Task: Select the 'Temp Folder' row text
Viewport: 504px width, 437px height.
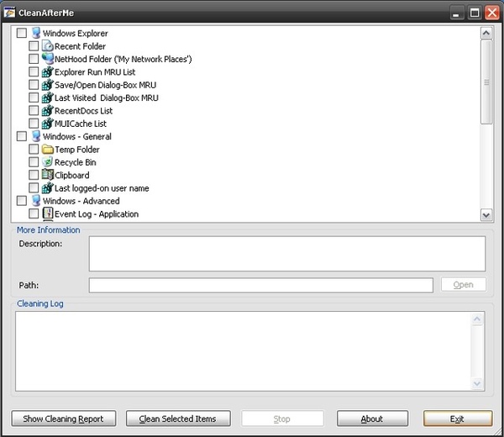Action: click(x=77, y=150)
